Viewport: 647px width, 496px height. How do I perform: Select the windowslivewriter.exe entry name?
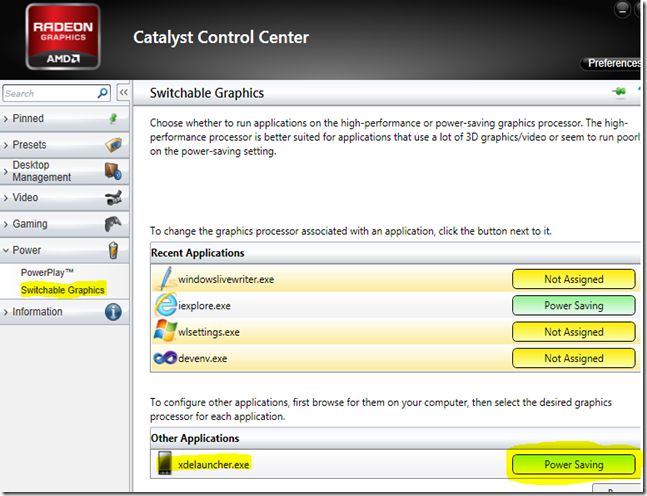pos(226,279)
